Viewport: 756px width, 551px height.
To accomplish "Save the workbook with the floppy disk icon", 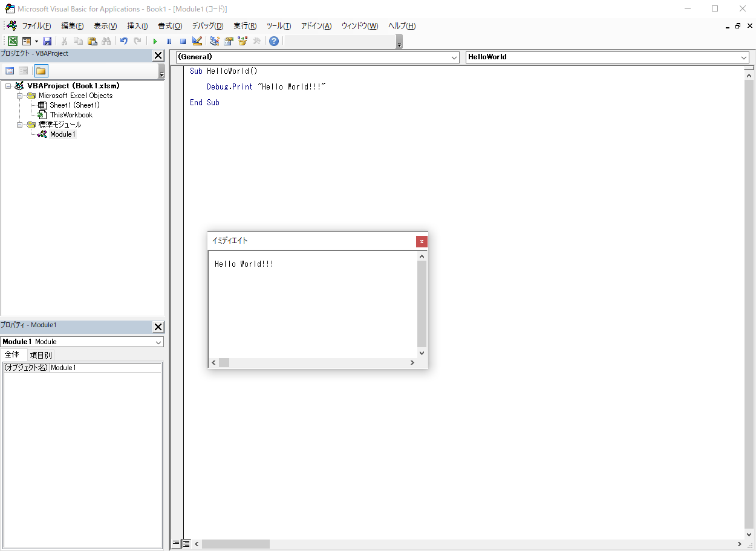I will 47,41.
